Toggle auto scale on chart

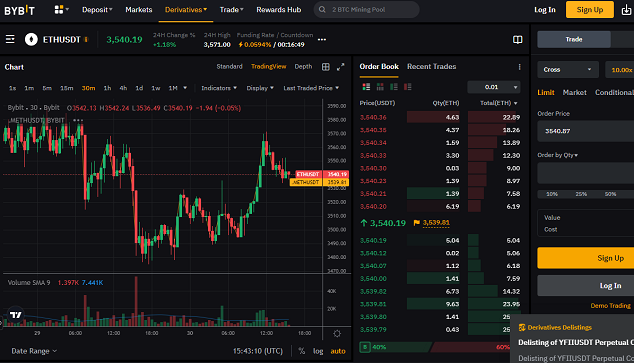tap(338, 351)
